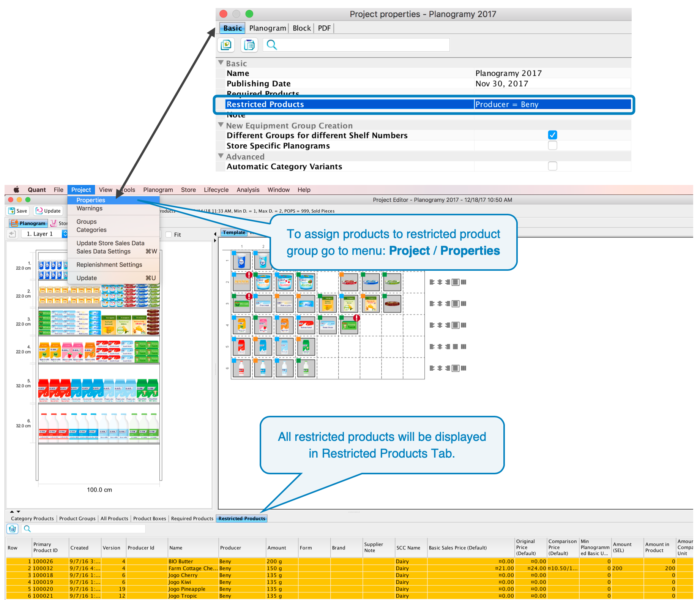Collapse New Equipment Group Creation section
This screenshot has width=700, height=600.
(221, 125)
